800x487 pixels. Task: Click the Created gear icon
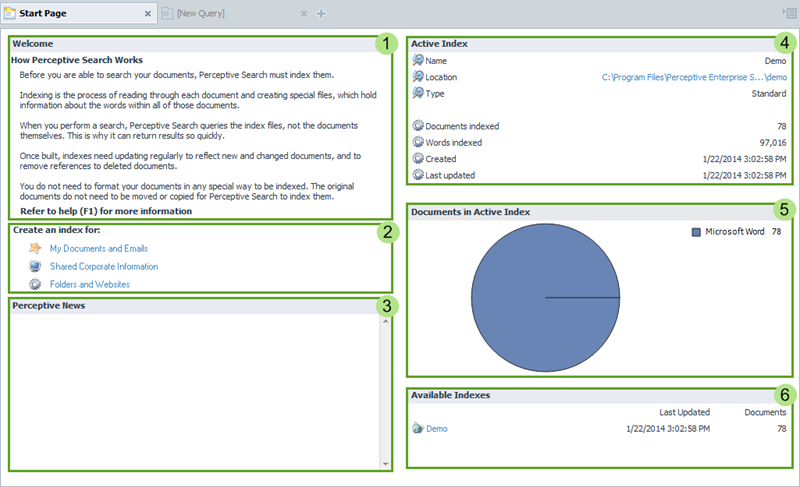tap(418, 158)
